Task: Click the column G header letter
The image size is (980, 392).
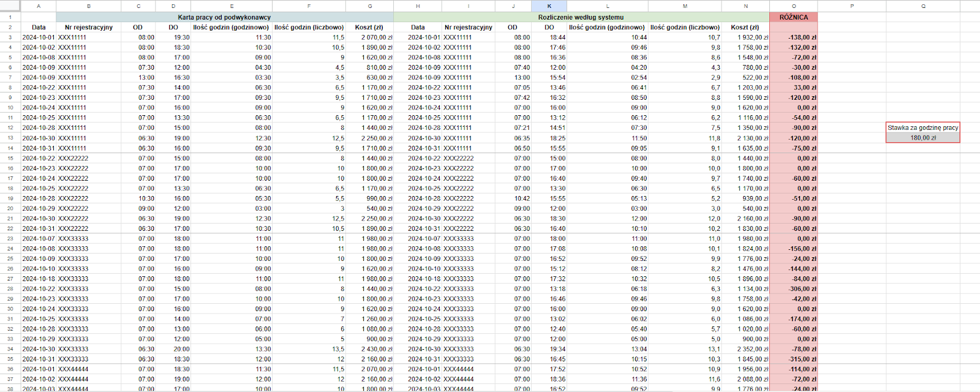Action: click(x=369, y=6)
